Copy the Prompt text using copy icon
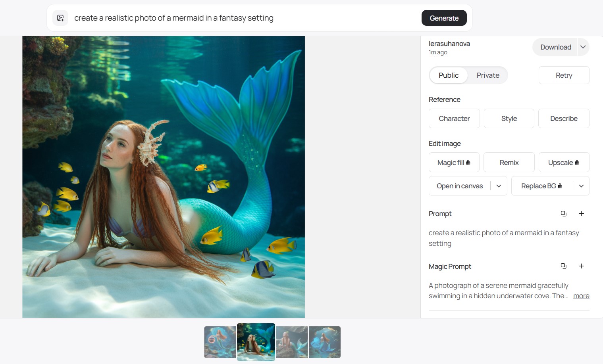Image resolution: width=603 pixels, height=364 pixels. pos(563,214)
